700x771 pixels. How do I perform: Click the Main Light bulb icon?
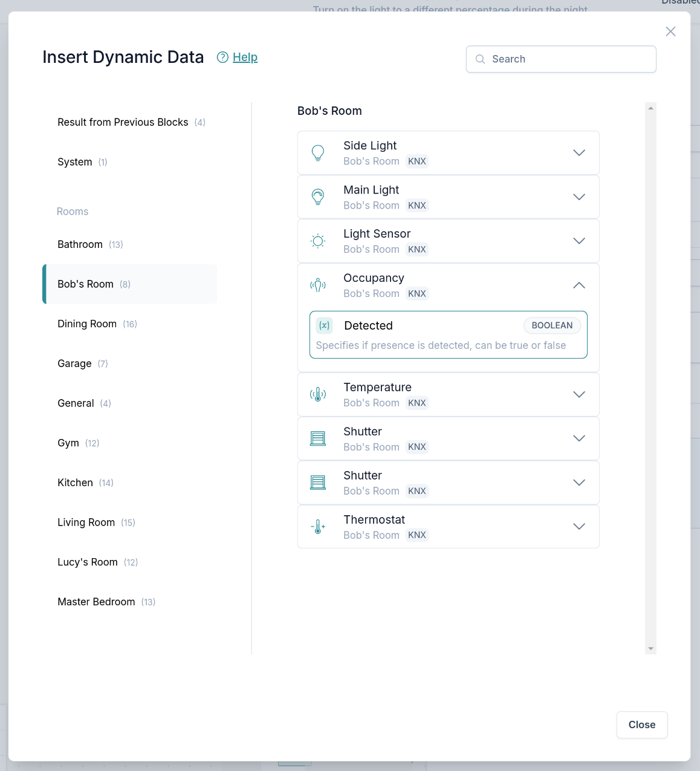coord(318,197)
